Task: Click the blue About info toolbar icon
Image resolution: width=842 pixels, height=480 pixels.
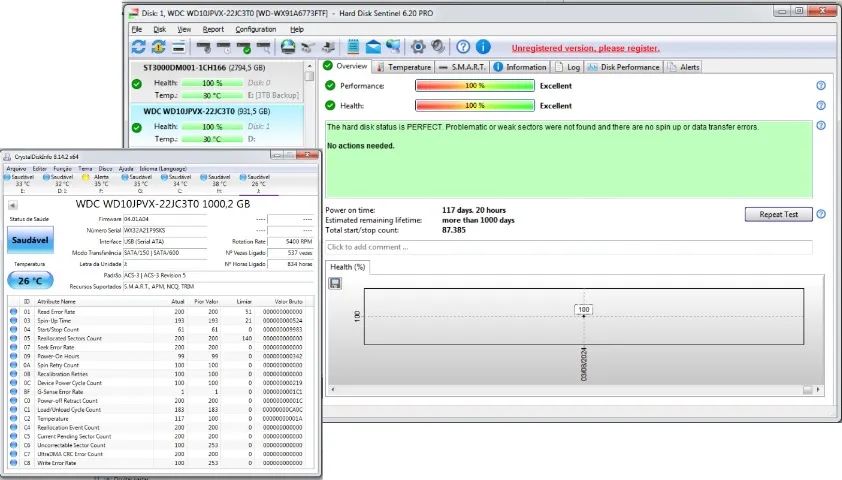Action: (483, 47)
